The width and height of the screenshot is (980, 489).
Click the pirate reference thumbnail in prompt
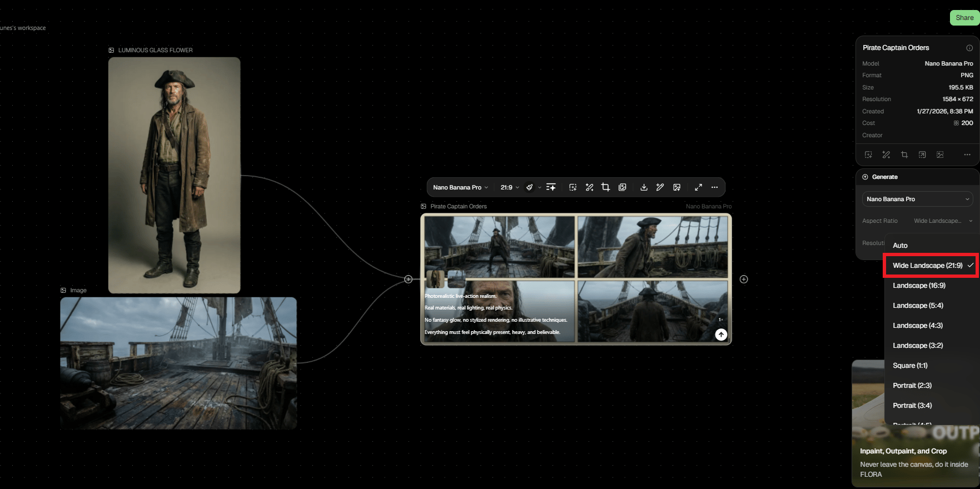point(435,279)
